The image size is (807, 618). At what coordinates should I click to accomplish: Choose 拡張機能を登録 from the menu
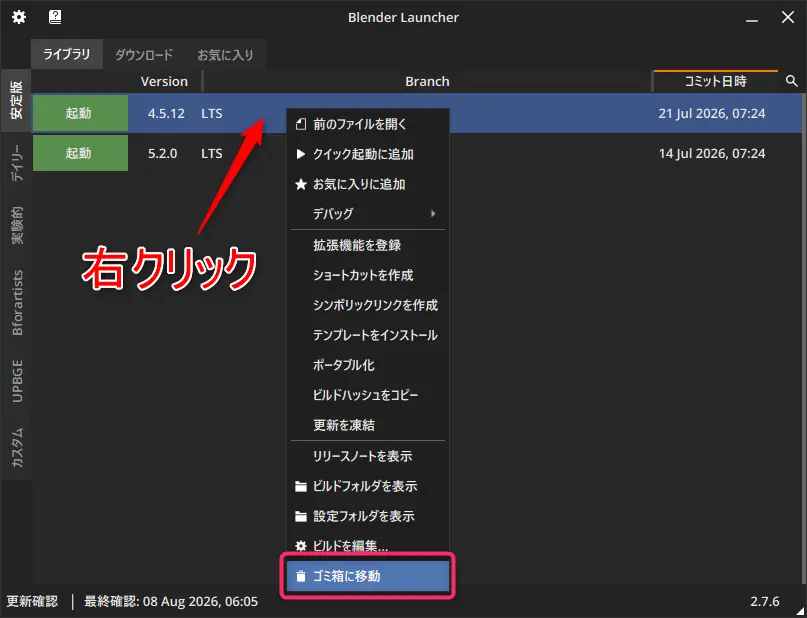tap(368, 245)
